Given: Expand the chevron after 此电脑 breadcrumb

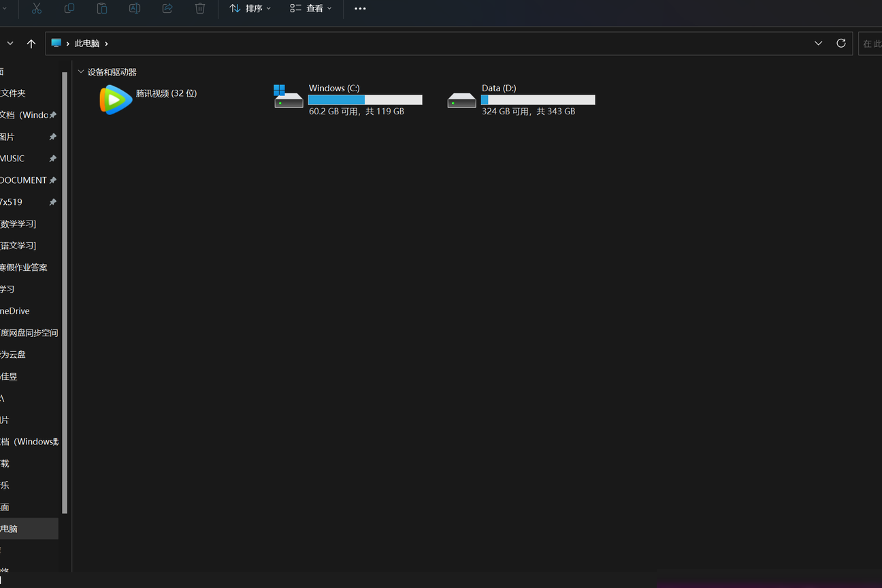Looking at the screenshot, I should (107, 44).
